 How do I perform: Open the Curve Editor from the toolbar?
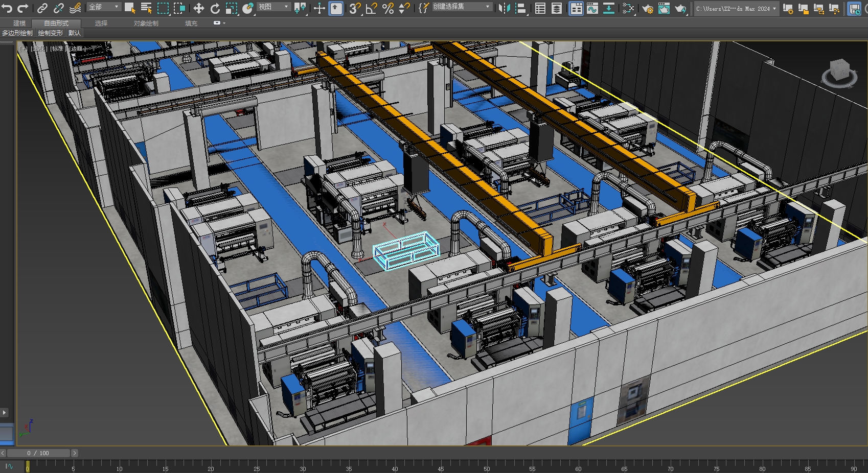click(592, 8)
